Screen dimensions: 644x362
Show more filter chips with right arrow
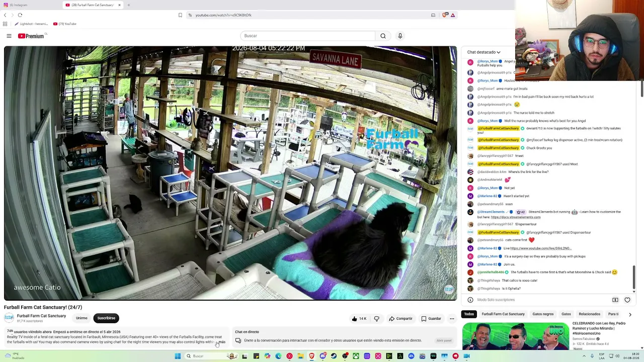pyautogui.click(x=630, y=314)
